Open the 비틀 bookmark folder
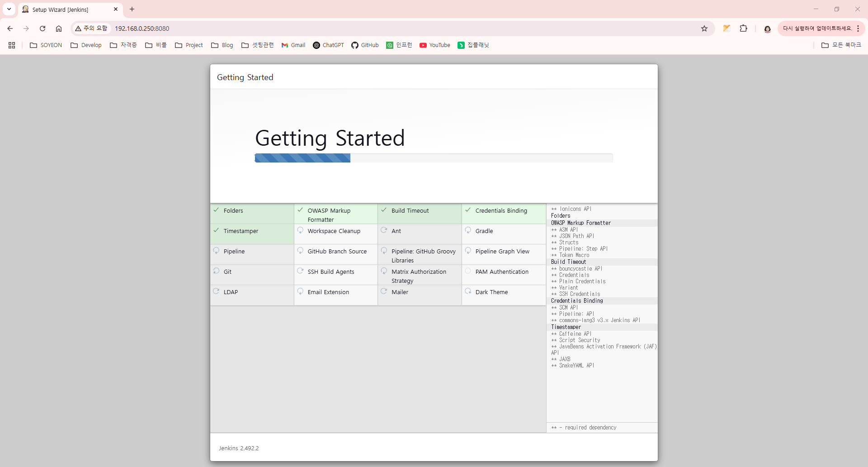Image resolution: width=868 pixels, height=467 pixels. (156, 45)
